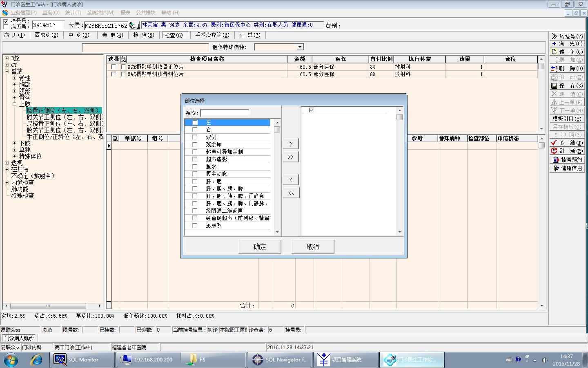
Task: Open 病史 patient history
Action: pyautogui.click(x=567, y=44)
